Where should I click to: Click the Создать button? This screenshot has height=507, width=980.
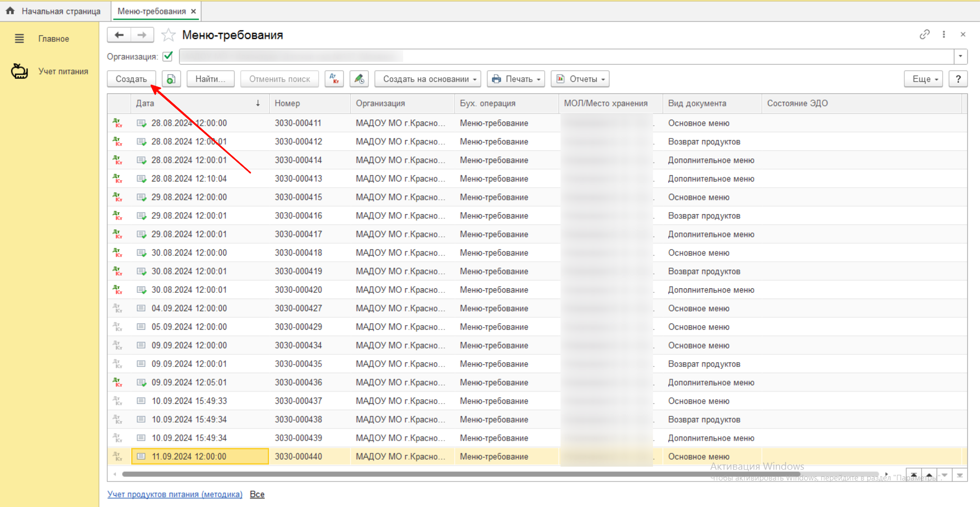coord(131,79)
